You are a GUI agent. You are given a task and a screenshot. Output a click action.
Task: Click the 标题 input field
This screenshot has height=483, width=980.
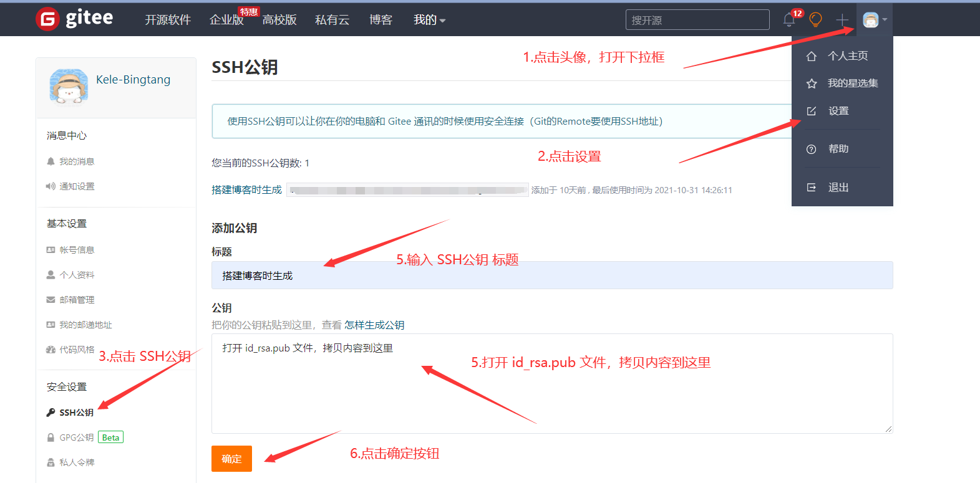pos(551,275)
